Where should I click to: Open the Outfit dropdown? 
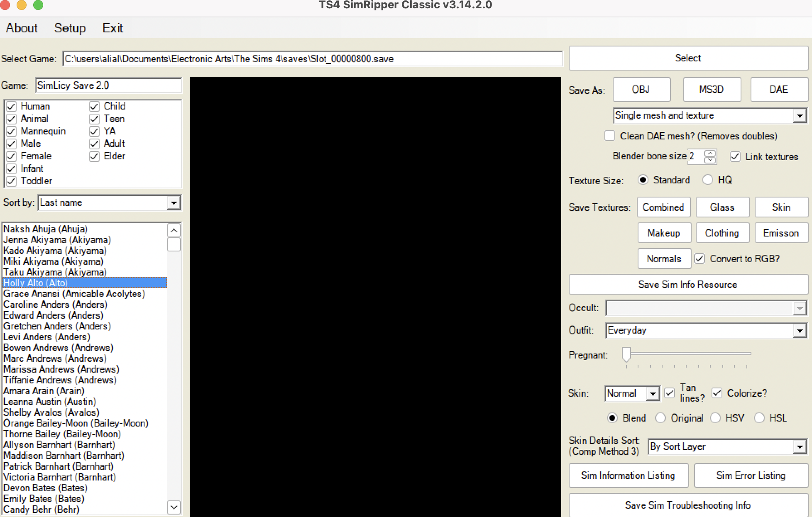(x=800, y=330)
